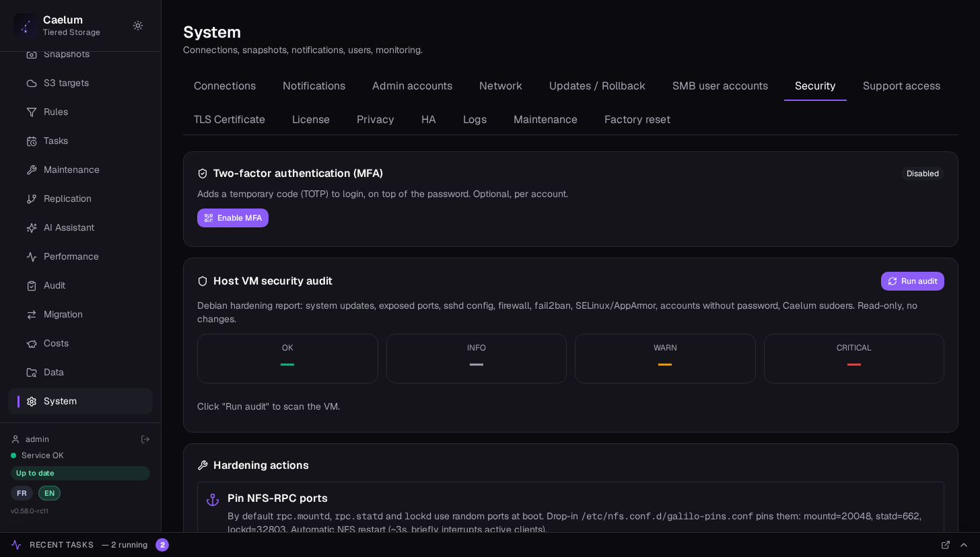
Task: Click the WARN audit result card
Action: pos(665,359)
